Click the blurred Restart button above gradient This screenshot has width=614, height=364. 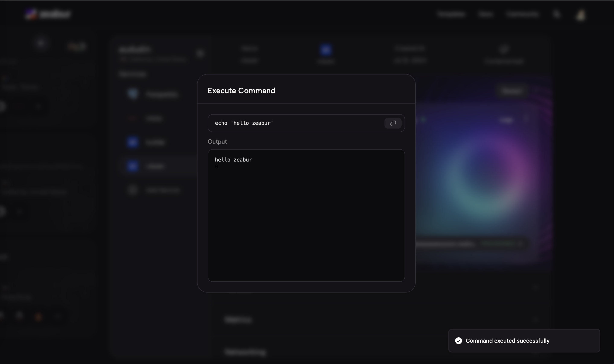(512, 91)
